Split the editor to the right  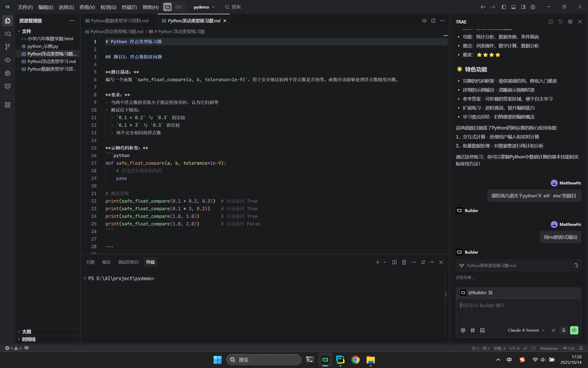[x=433, y=21]
